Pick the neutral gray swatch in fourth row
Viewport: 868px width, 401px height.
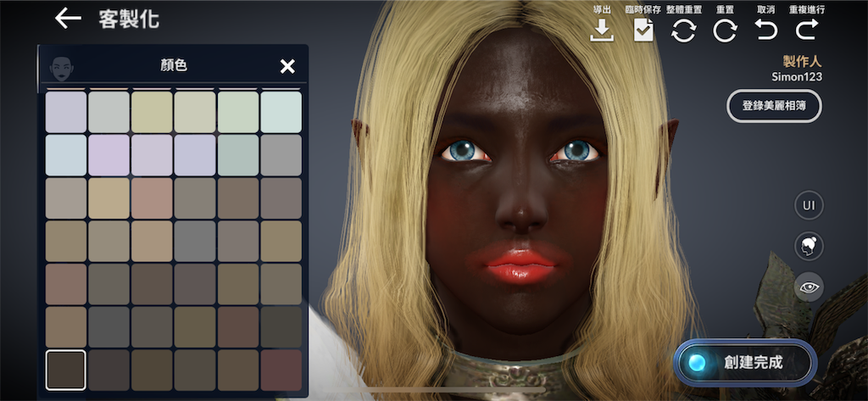195,241
